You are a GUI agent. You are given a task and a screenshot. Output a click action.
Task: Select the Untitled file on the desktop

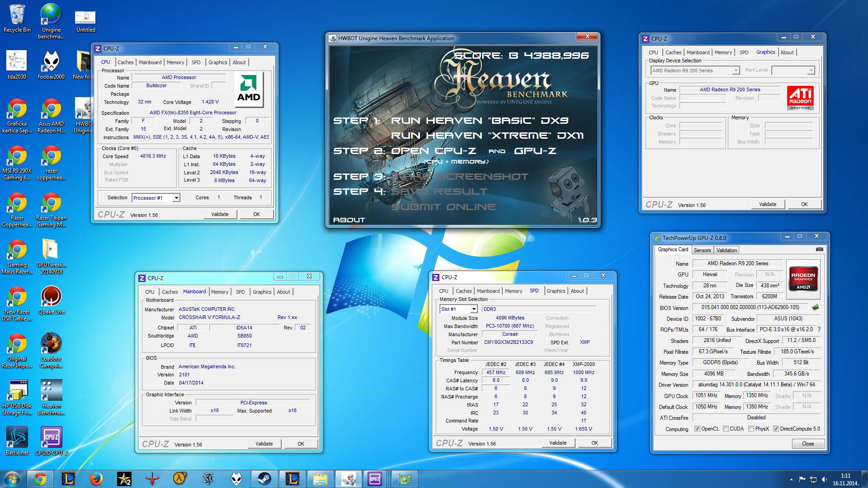coord(85,21)
